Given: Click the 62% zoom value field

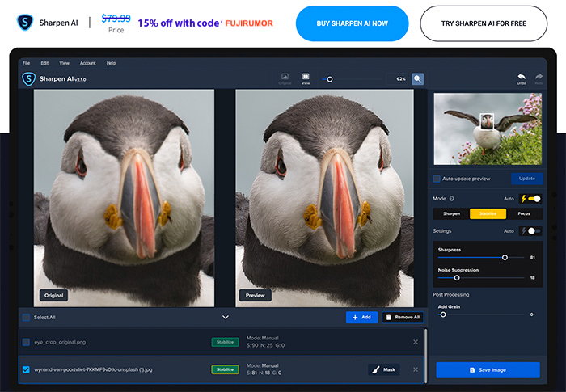Looking at the screenshot, I should point(397,78).
